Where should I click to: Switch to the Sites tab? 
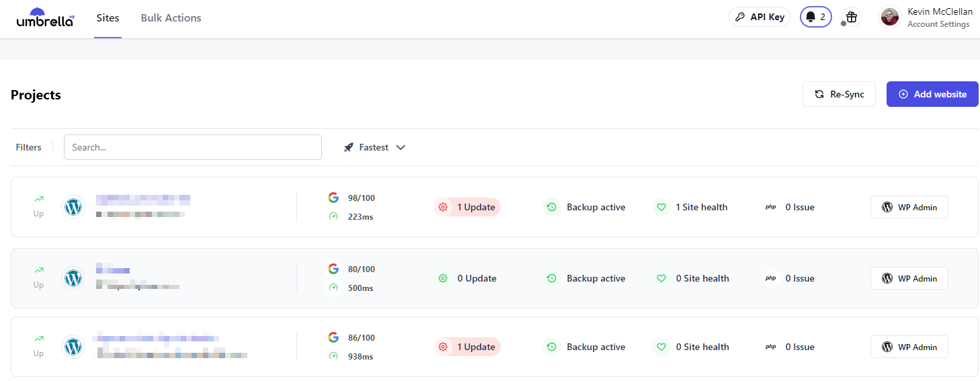108,18
